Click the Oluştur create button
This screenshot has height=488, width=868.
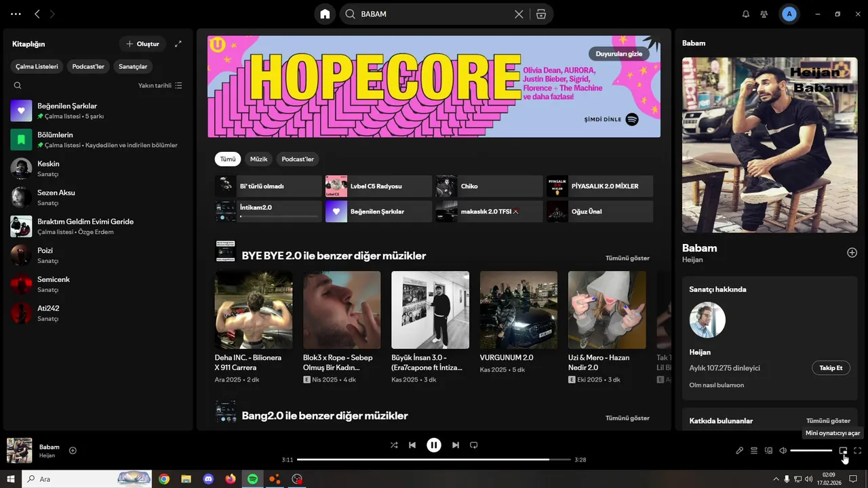pos(142,44)
